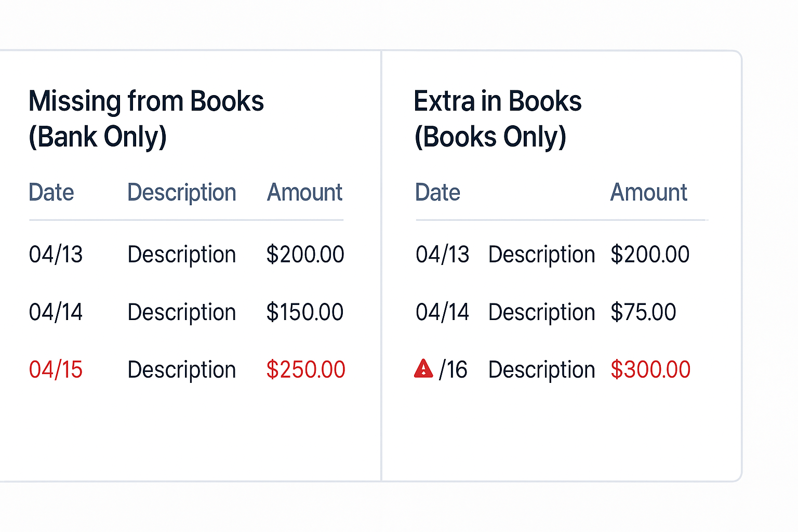Open the Extra in Books panel heading

pos(497,118)
